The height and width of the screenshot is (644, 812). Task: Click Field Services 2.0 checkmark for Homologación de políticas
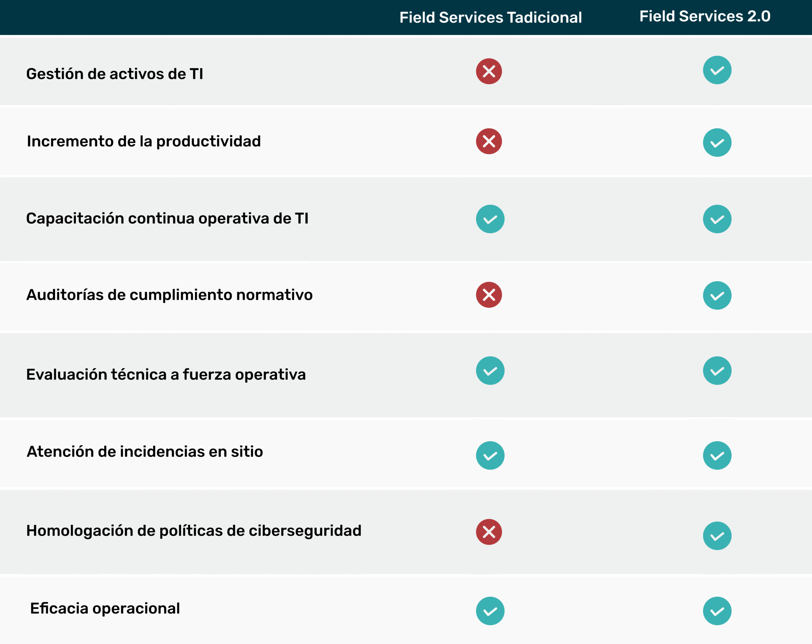point(717,536)
